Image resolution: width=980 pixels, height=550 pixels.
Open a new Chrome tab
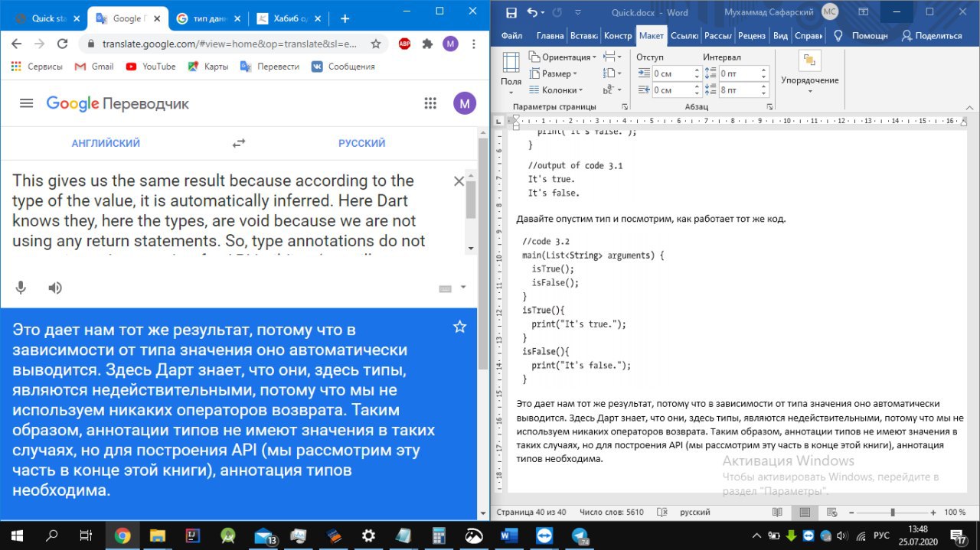pyautogui.click(x=345, y=18)
